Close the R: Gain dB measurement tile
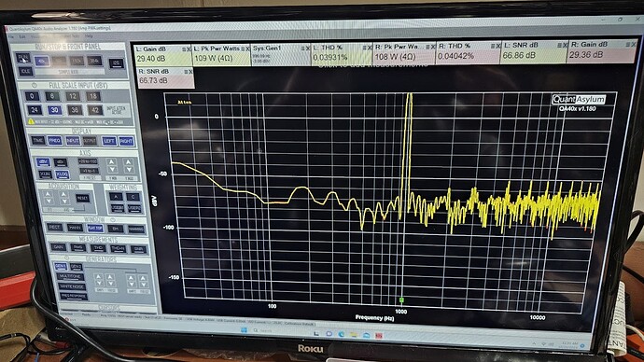Image resolution: width=644 pixels, height=362 pixels. [x=634, y=45]
